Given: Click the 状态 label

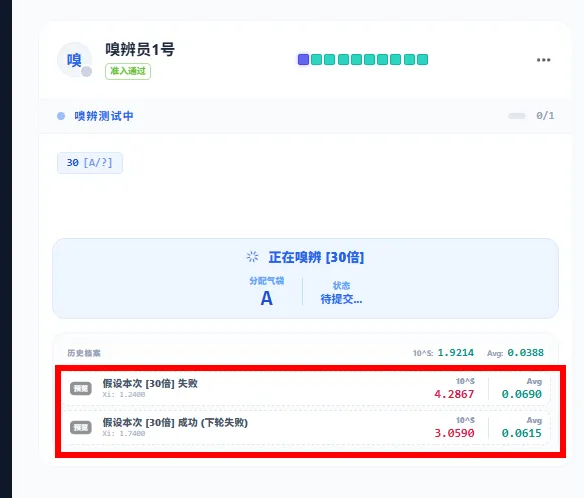Looking at the screenshot, I should pos(341,286).
